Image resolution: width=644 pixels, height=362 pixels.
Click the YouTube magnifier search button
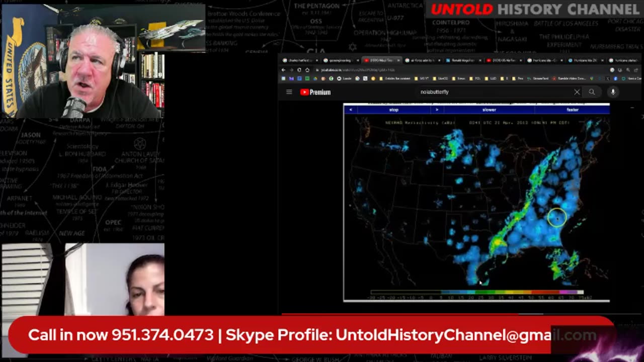tap(592, 92)
